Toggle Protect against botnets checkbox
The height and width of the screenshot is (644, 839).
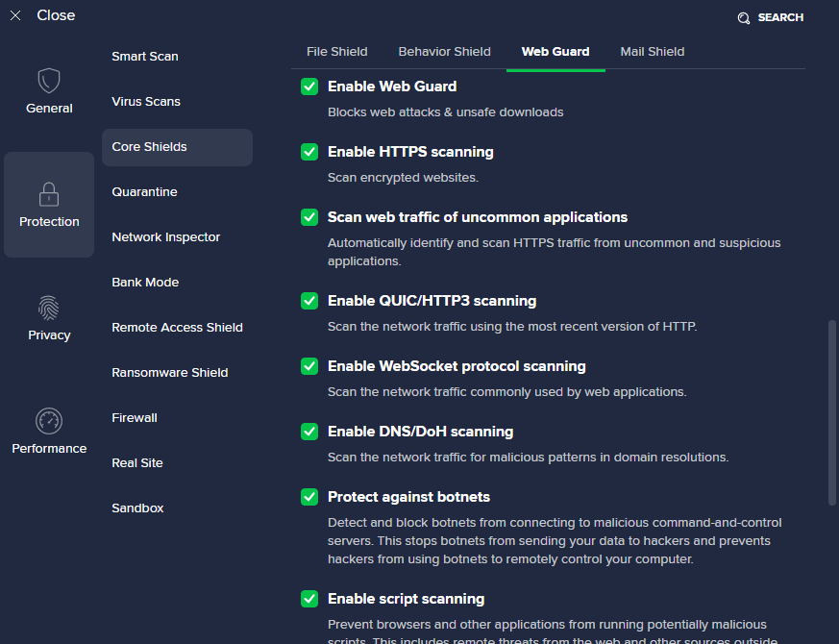pos(309,497)
